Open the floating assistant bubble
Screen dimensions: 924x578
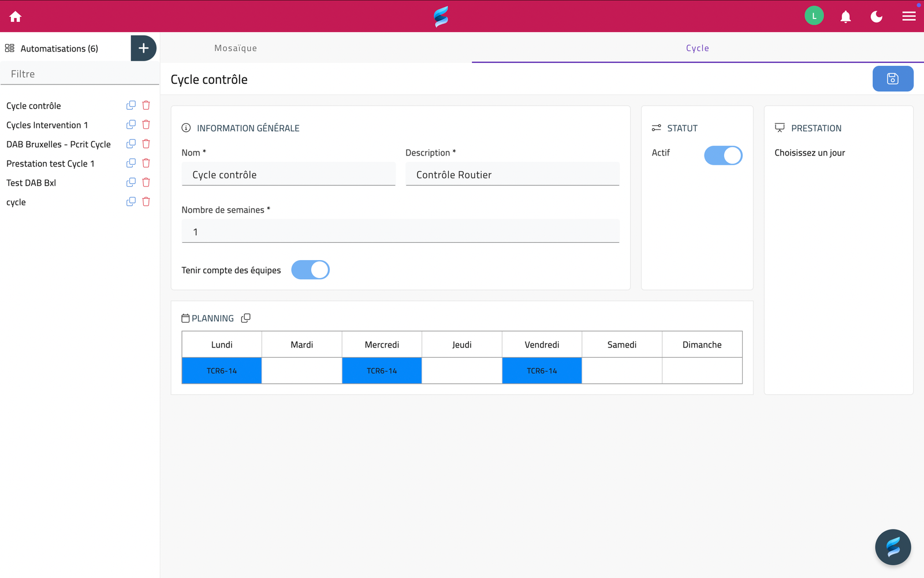pos(893,547)
